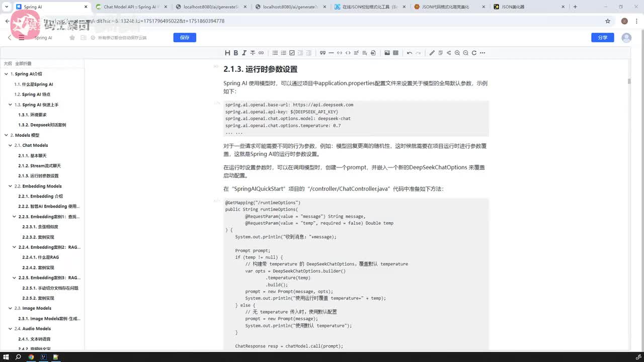
Task: Collapse the '1. Spring AI介绍' outline node
Action: tap(6, 74)
